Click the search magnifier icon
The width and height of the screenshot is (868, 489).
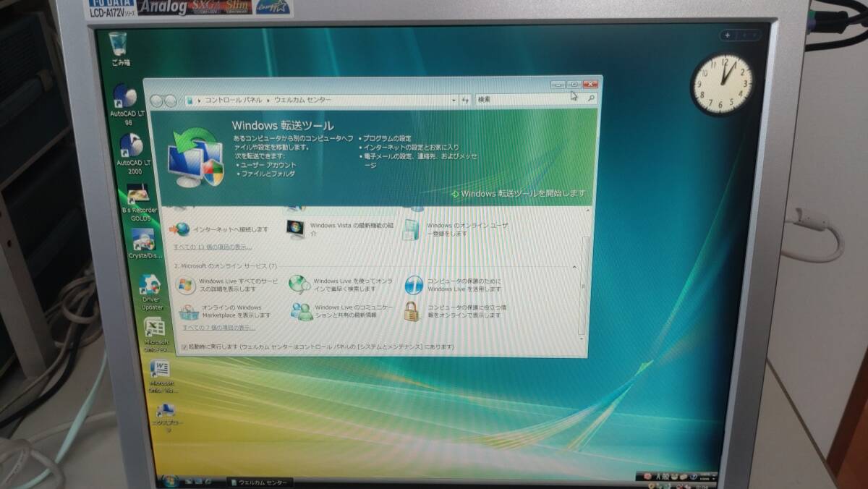[591, 98]
